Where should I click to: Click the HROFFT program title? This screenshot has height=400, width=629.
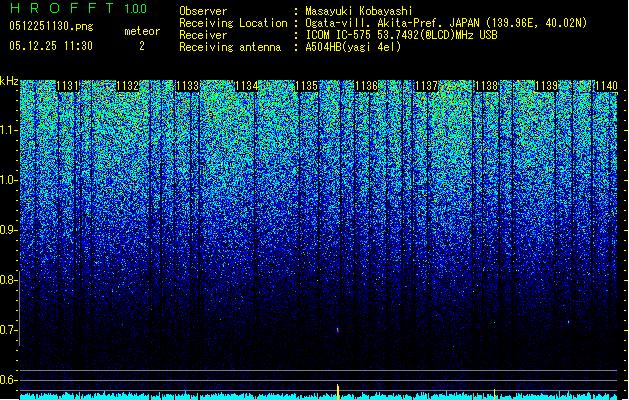pos(62,8)
